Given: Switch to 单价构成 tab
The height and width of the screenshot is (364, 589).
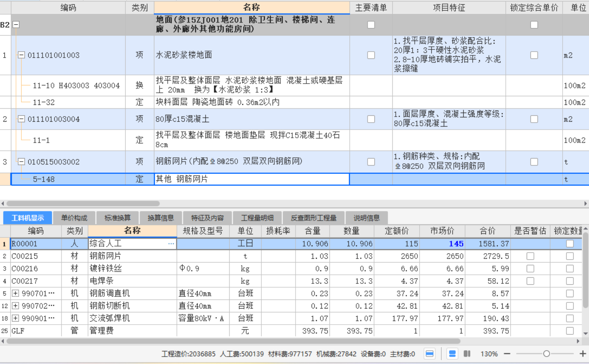Looking at the screenshot, I should [74, 218].
